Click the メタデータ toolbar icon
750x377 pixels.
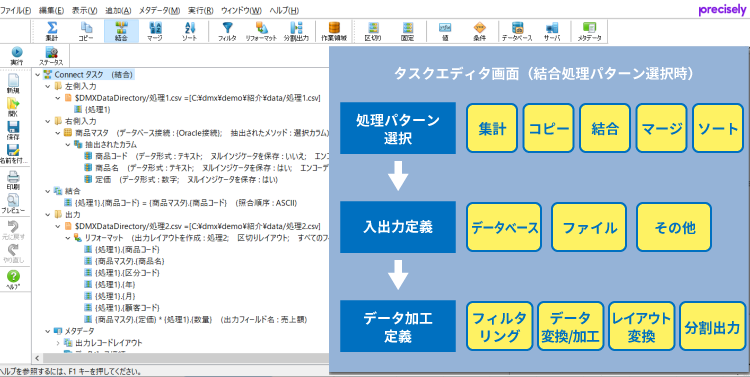[x=589, y=31]
